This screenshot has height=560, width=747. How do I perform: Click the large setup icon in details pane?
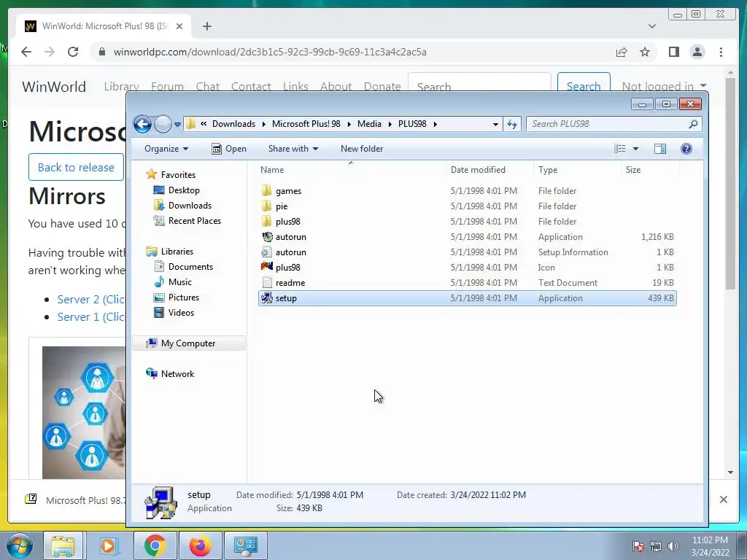(161, 502)
